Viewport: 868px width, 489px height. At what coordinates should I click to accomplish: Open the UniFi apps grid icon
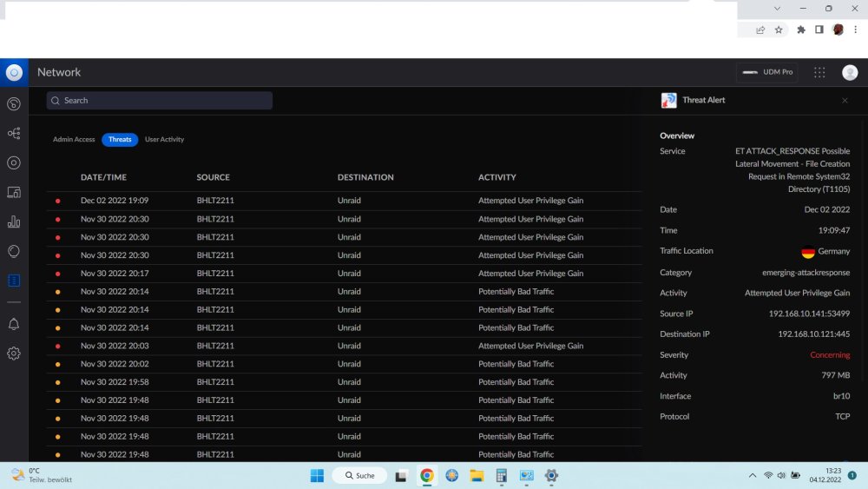819,73
